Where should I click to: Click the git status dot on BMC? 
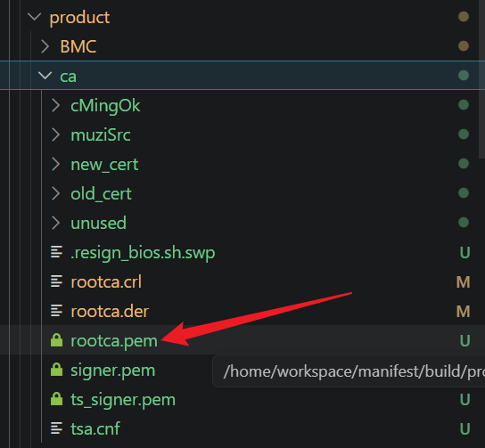[x=464, y=46]
